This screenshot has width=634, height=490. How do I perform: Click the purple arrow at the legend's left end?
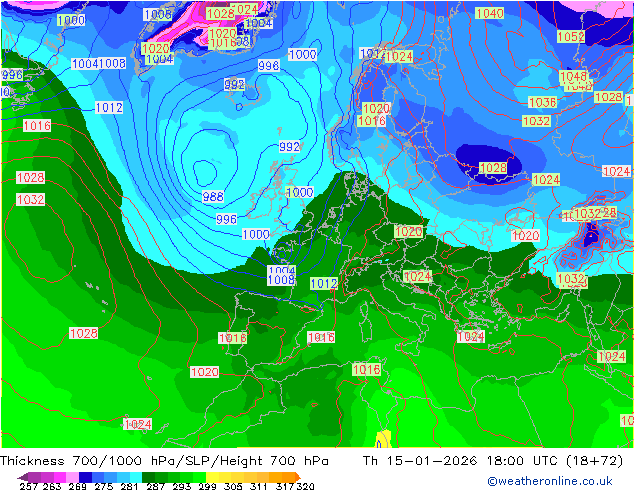(23, 477)
